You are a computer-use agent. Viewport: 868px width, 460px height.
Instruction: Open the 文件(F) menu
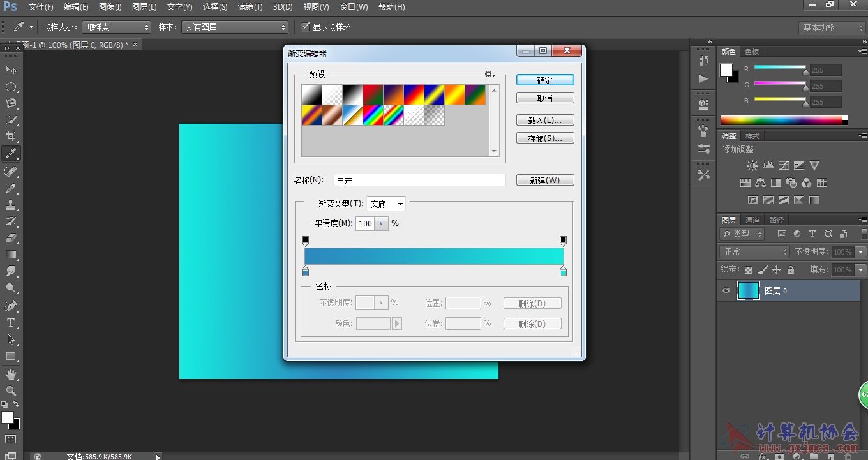tap(41, 7)
